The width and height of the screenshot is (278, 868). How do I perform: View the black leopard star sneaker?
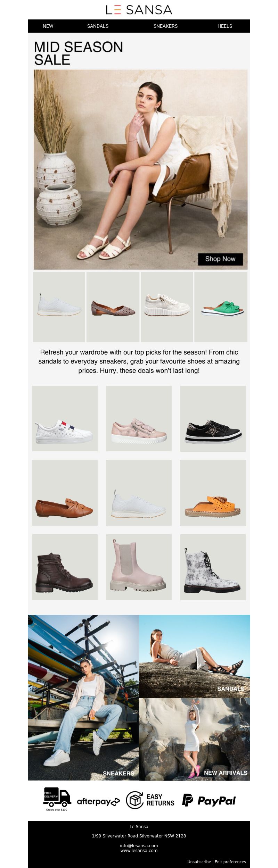[213, 418]
